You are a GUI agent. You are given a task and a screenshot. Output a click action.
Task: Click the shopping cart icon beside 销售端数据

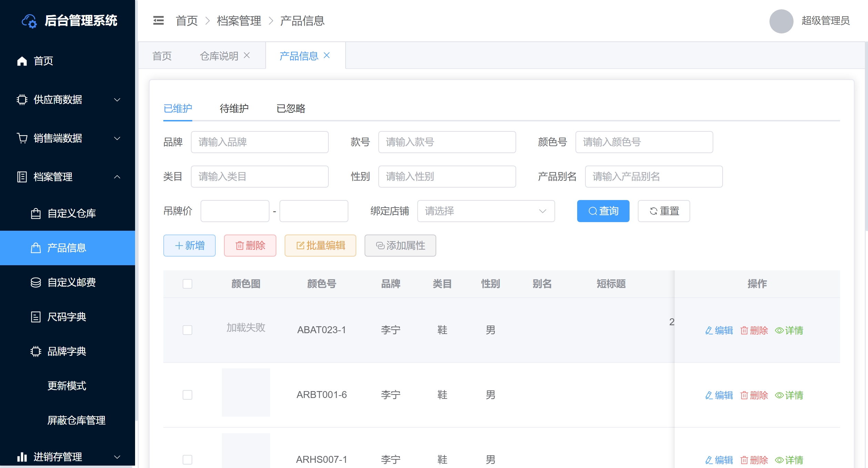pos(22,138)
